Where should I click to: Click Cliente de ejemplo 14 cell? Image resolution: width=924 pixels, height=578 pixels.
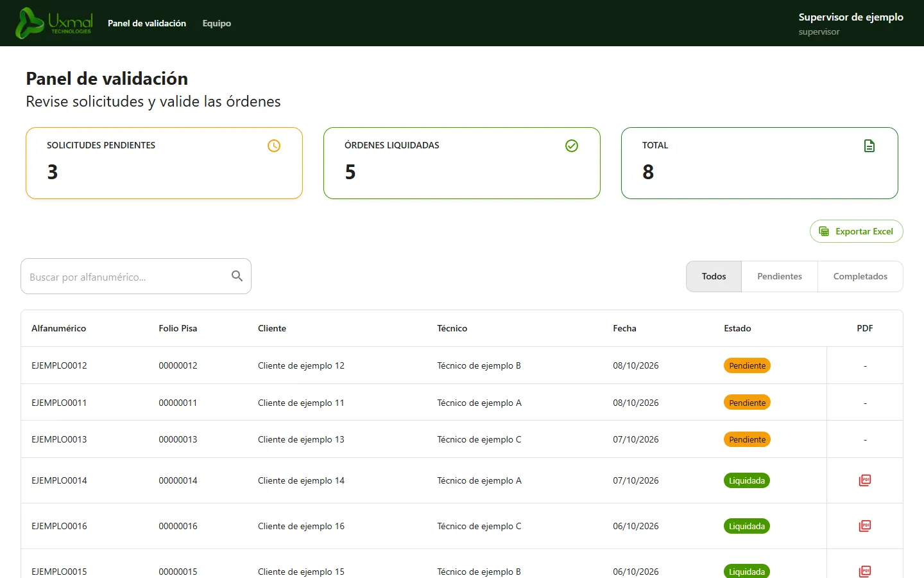(x=301, y=480)
